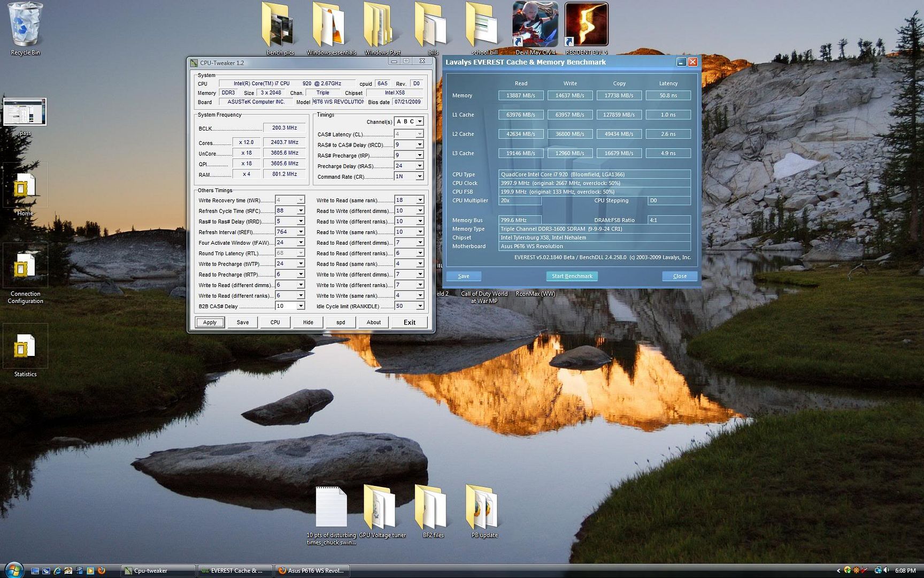This screenshot has height=578, width=924.
Task: Click the About button in CPU-Tweaker
Action: pyautogui.click(x=374, y=322)
